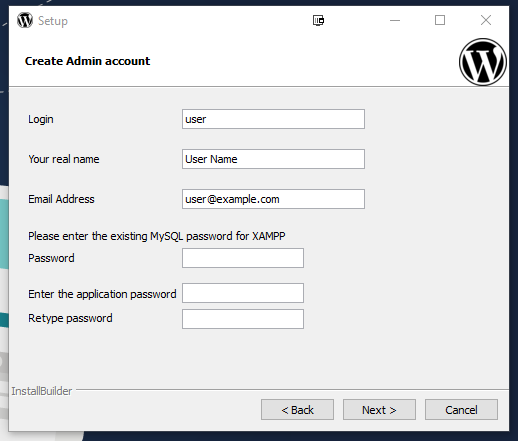Close the Setup window
The width and height of the screenshot is (518, 441).
click(486, 20)
